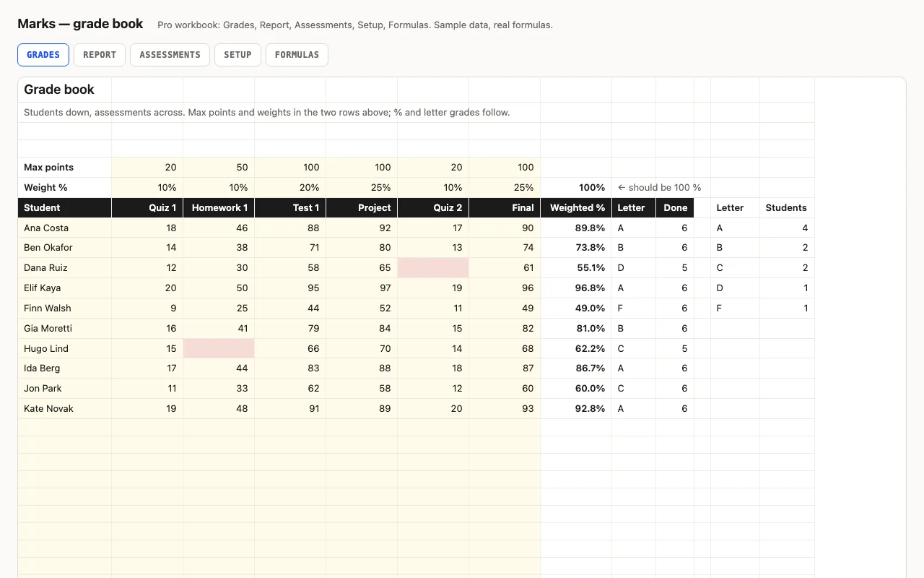924x578 pixels.
Task: Click the Homework 1 column header
Action: [219, 208]
